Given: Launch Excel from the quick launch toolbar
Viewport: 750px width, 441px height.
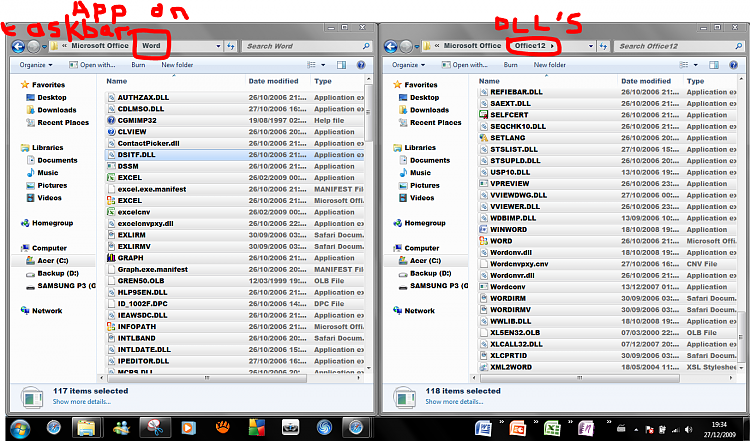Looking at the screenshot, I should [x=552, y=429].
